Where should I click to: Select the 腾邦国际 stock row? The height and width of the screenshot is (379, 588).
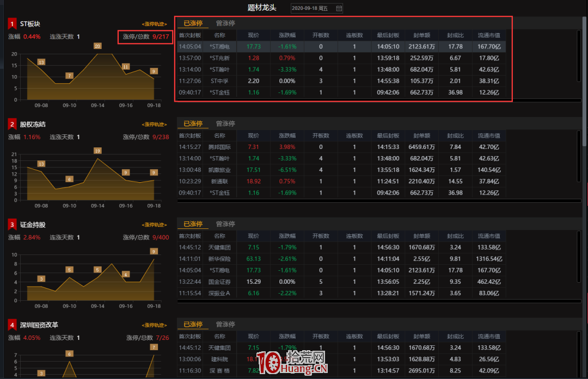[341, 147]
